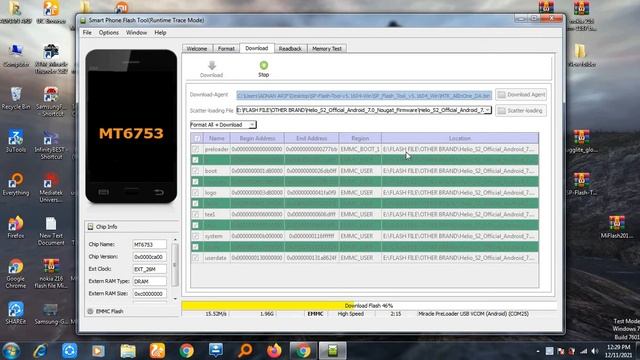Viewport: 640px width, 360px height.
Task: Toggle the logo partition checkbox
Action: (x=196, y=192)
